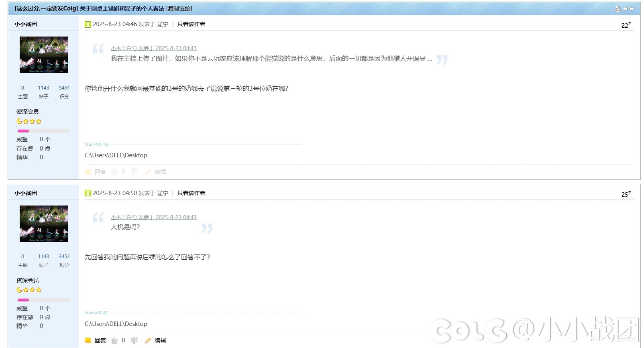Screen dimensions: 644x348
Task: Open floor number 22# link
Action: [626, 25]
